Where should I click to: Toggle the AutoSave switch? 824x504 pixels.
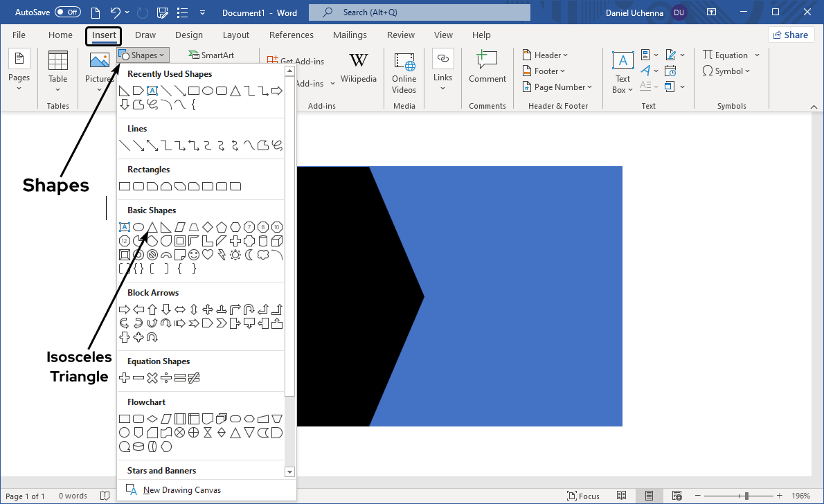coord(67,12)
